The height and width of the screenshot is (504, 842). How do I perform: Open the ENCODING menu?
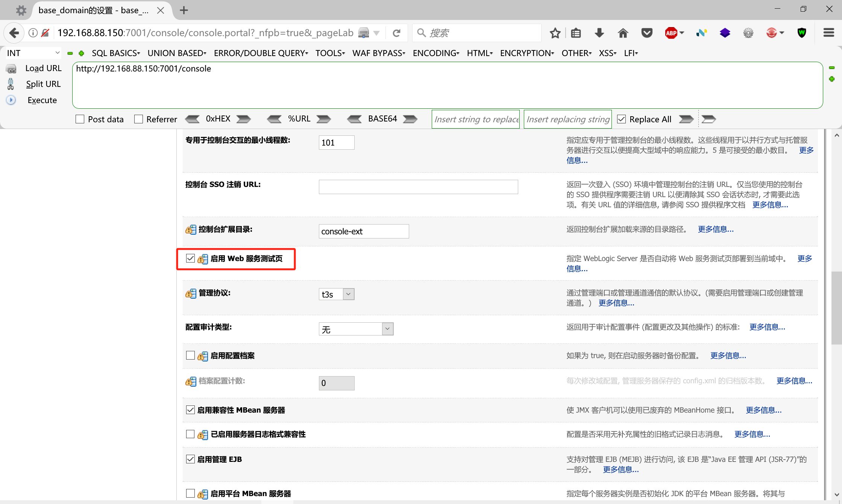[436, 53]
